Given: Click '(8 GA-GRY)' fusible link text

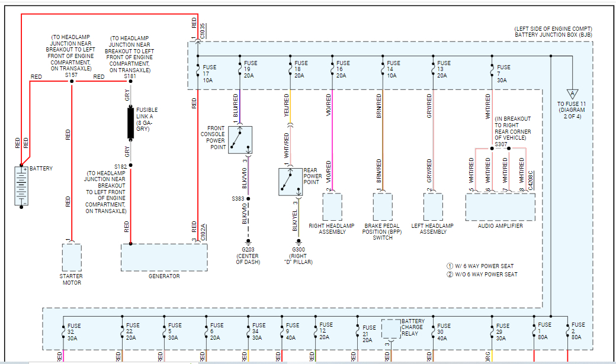Looking at the screenshot, I should click(145, 125).
